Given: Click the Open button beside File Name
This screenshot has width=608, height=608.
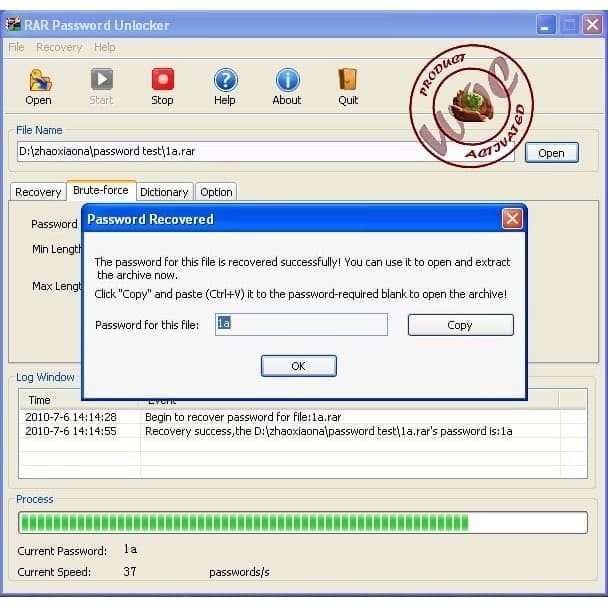Looking at the screenshot, I should point(551,153).
